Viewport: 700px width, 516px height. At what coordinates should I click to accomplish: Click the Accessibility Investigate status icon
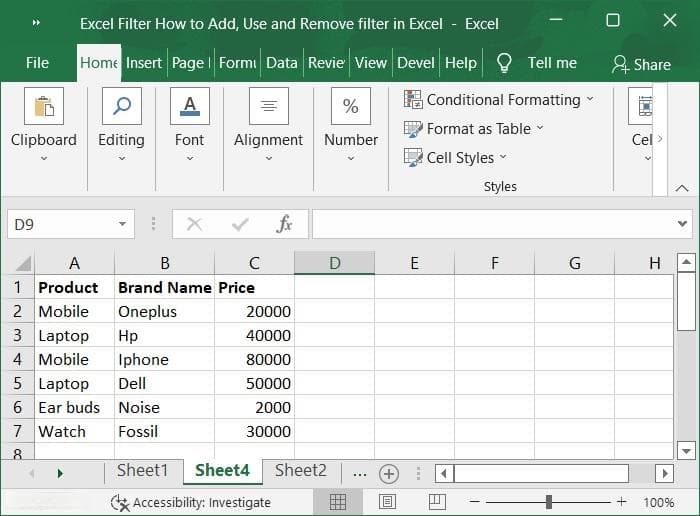(119, 503)
